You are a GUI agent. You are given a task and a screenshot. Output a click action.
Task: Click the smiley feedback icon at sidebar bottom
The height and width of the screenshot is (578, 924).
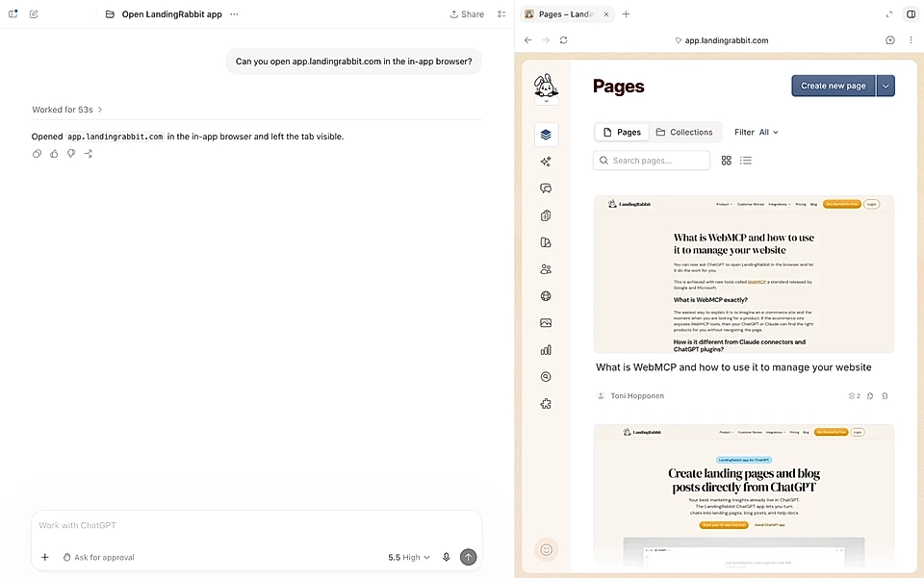coord(547,550)
